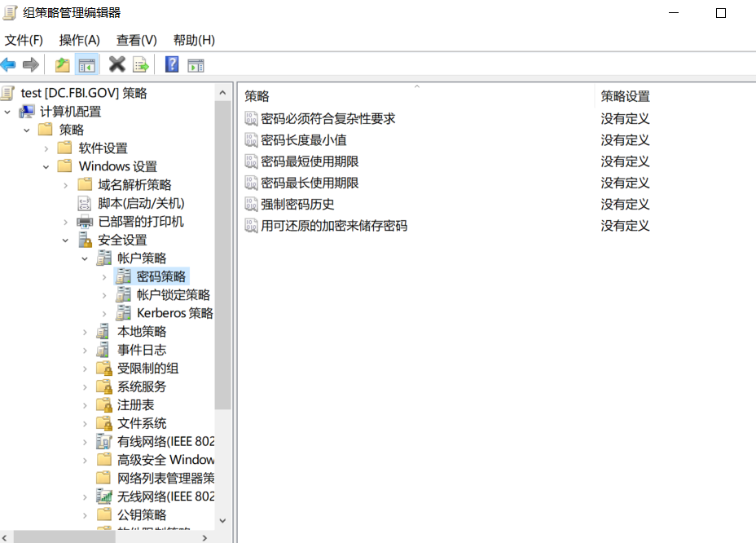Click the Up One Level folder icon

(62, 64)
